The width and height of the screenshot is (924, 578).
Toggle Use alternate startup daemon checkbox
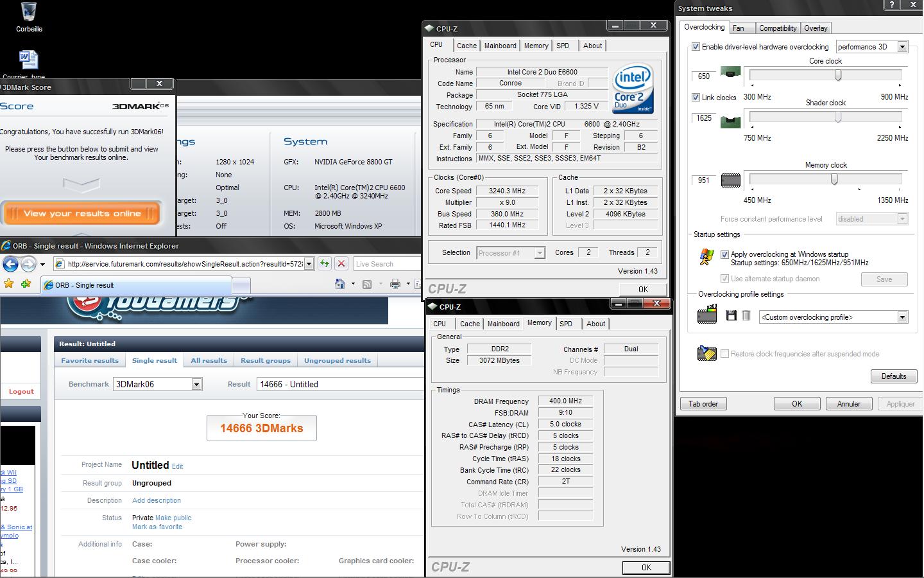[x=724, y=279]
